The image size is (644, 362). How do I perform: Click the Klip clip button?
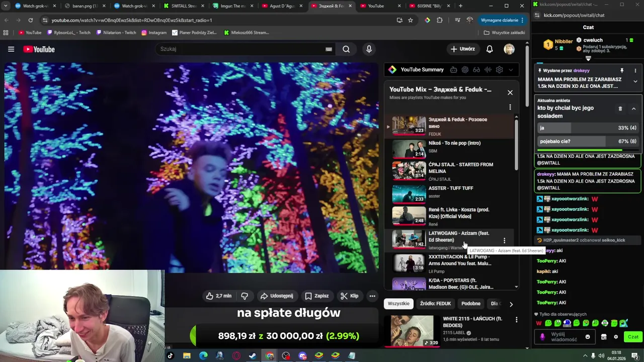(349, 296)
